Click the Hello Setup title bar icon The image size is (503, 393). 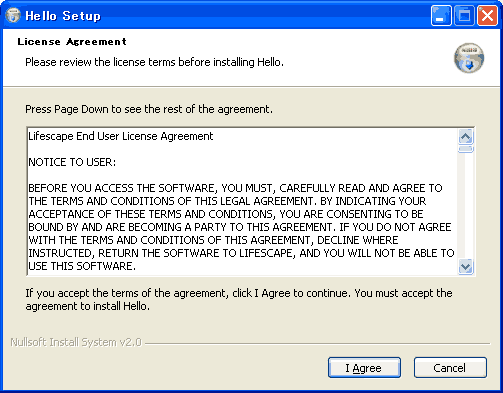pyautogui.click(x=13, y=15)
